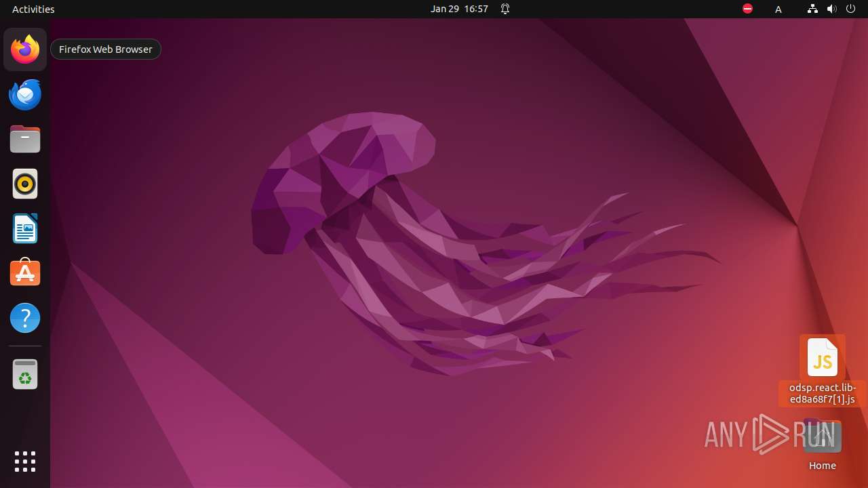Launch Rhythmbox music player from dock

coord(25,184)
